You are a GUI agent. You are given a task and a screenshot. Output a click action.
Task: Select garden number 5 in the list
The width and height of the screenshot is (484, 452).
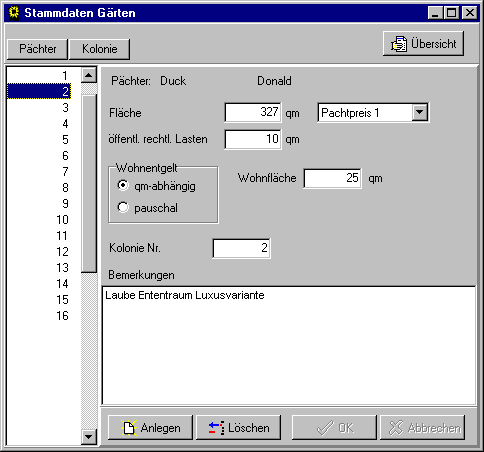click(39, 140)
